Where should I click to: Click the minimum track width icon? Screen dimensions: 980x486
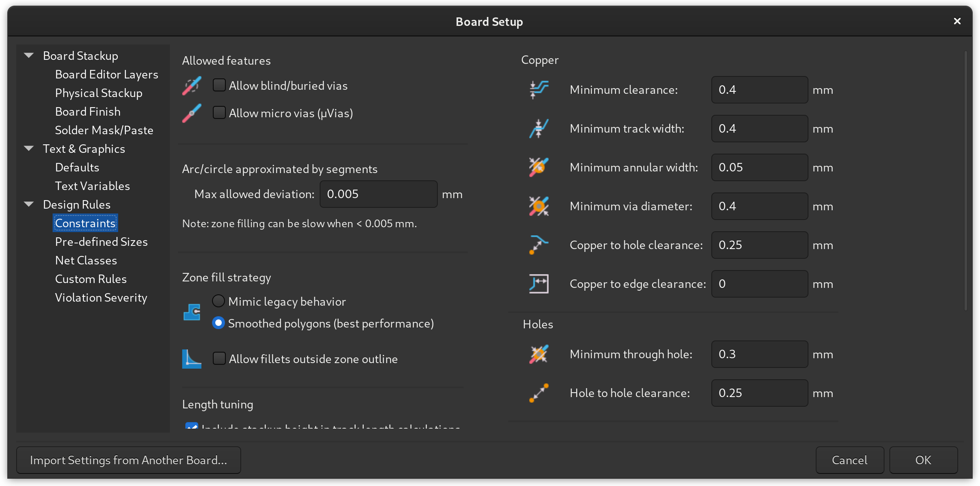[539, 129]
